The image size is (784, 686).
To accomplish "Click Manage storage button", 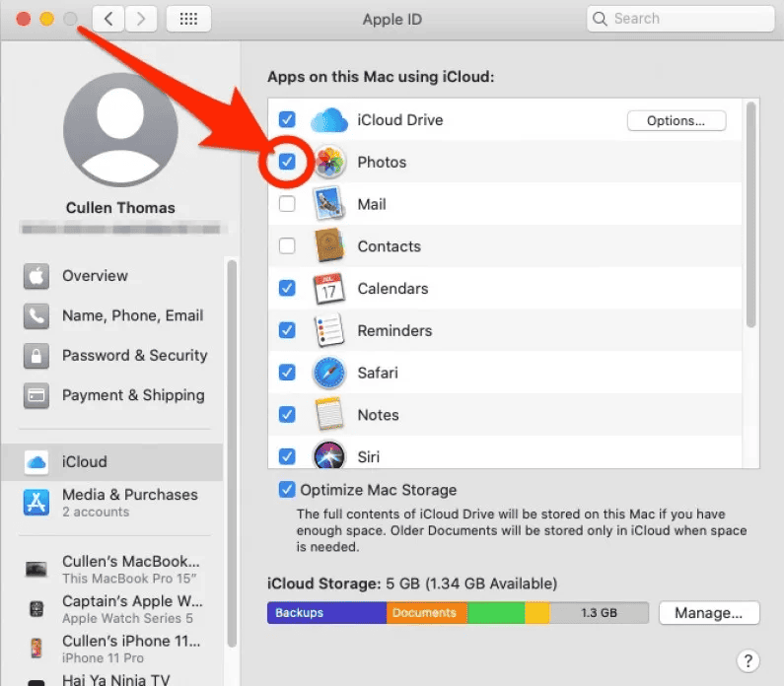I will pos(708,613).
